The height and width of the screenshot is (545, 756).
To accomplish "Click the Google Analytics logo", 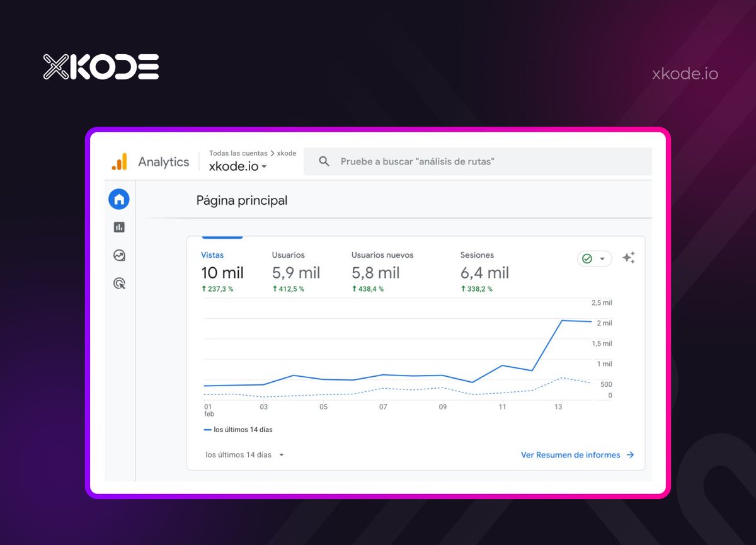I will pos(122,161).
